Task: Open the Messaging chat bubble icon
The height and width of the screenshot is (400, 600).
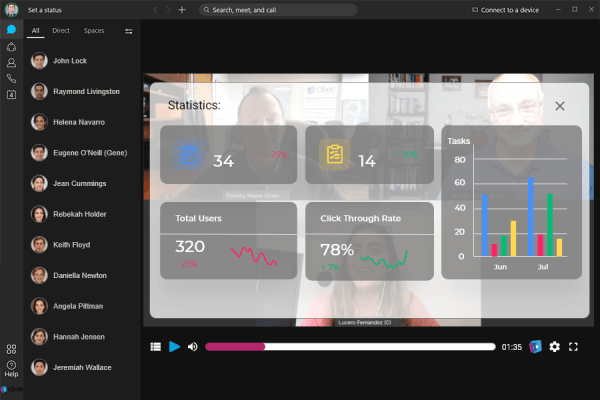Action: [11, 29]
